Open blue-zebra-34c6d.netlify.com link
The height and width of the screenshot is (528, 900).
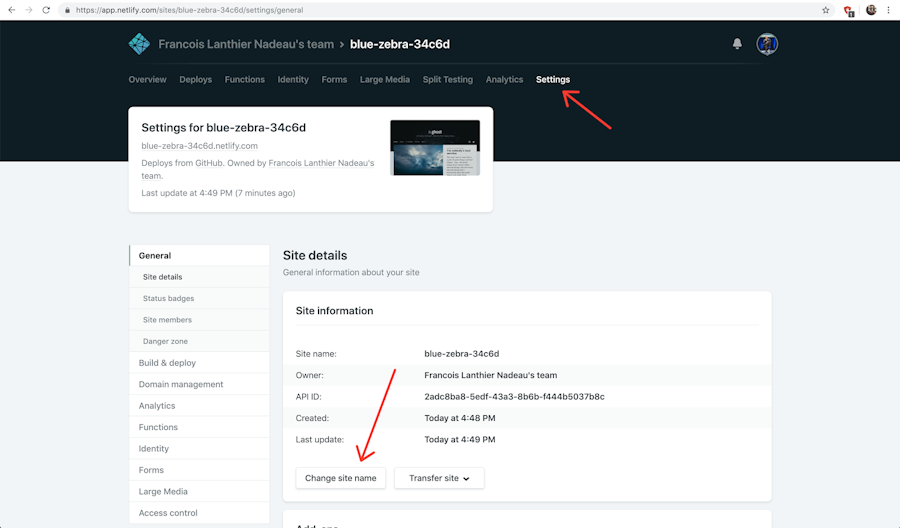[x=199, y=146]
